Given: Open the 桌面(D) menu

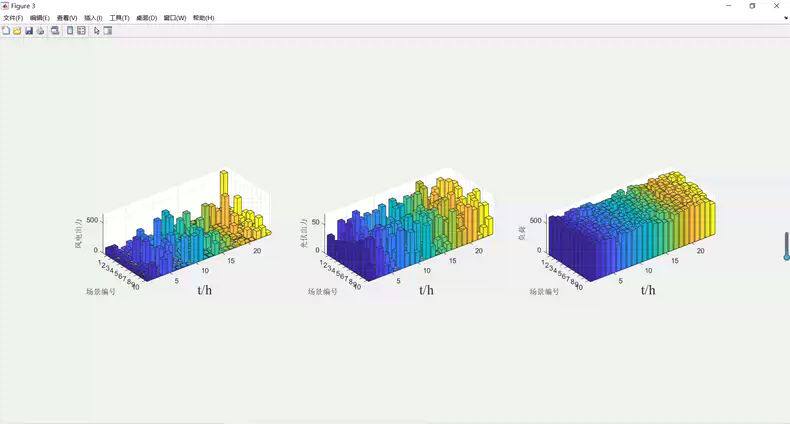Looking at the screenshot, I should pyautogui.click(x=147, y=18).
